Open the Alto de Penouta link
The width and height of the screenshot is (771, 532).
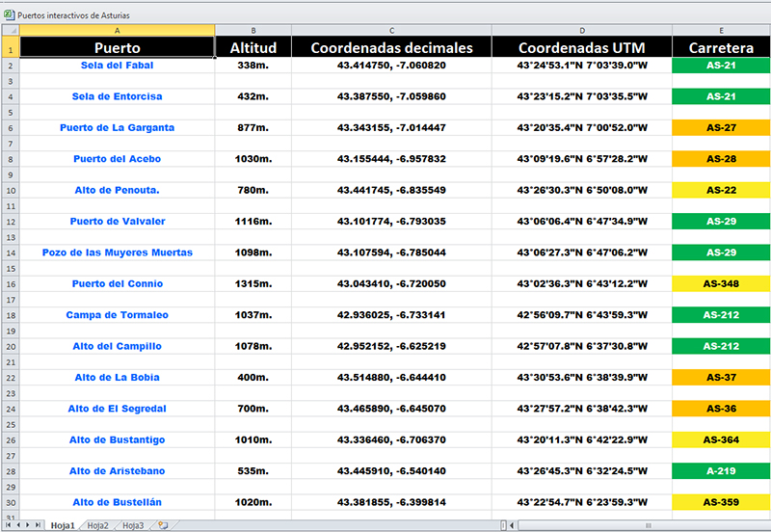[117, 190]
